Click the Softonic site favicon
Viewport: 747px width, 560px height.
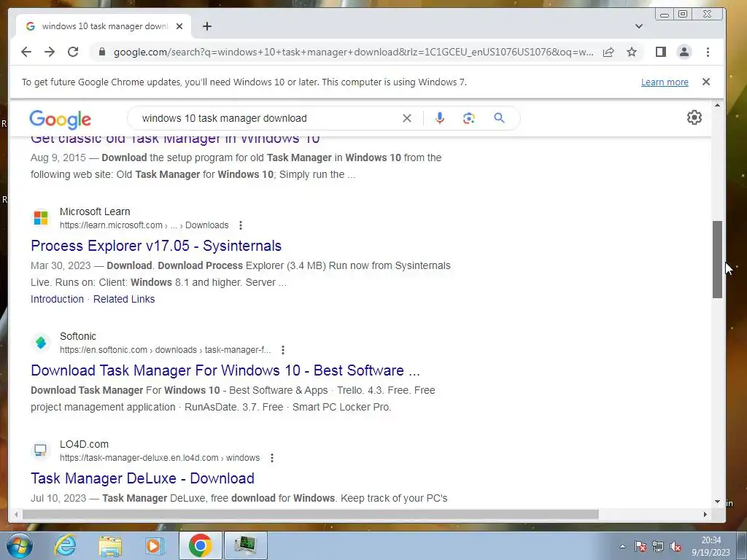tap(41, 343)
